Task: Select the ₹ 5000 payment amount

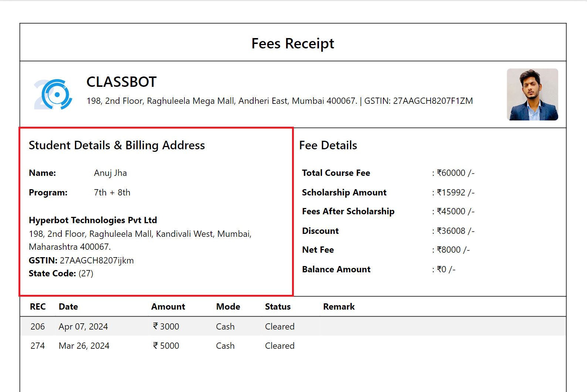Action: 166,346
